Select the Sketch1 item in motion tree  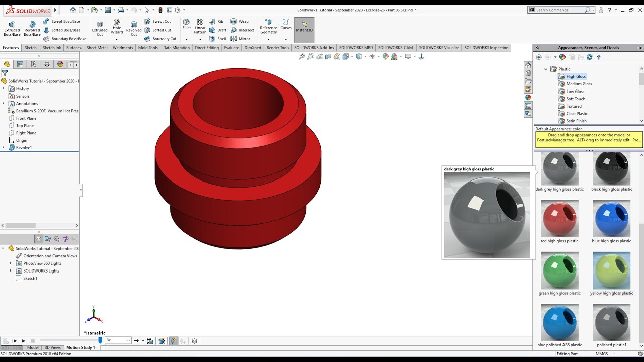30,278
